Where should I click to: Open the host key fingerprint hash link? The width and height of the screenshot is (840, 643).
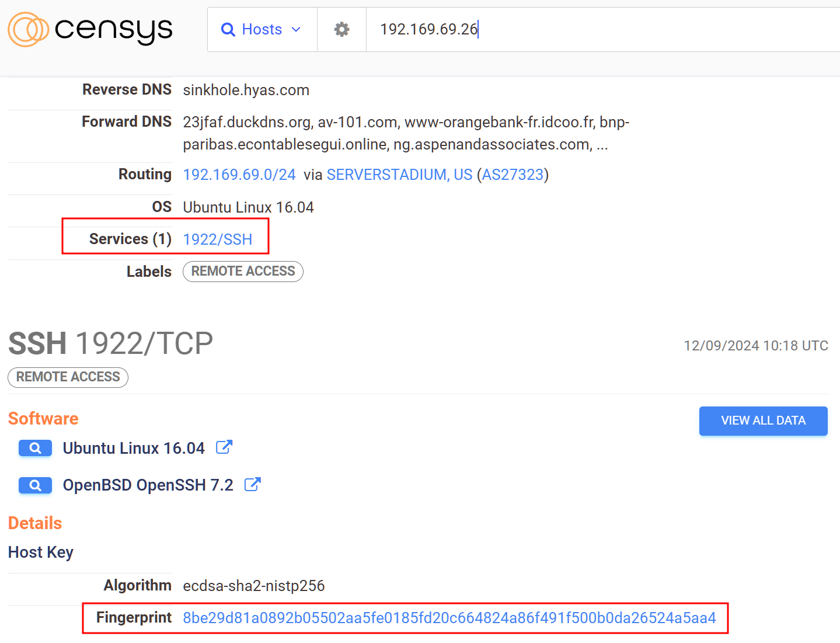[x=449, y=618]
